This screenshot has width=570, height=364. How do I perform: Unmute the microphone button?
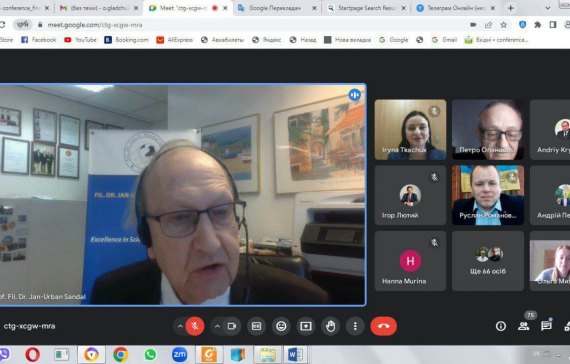(195, 326)
